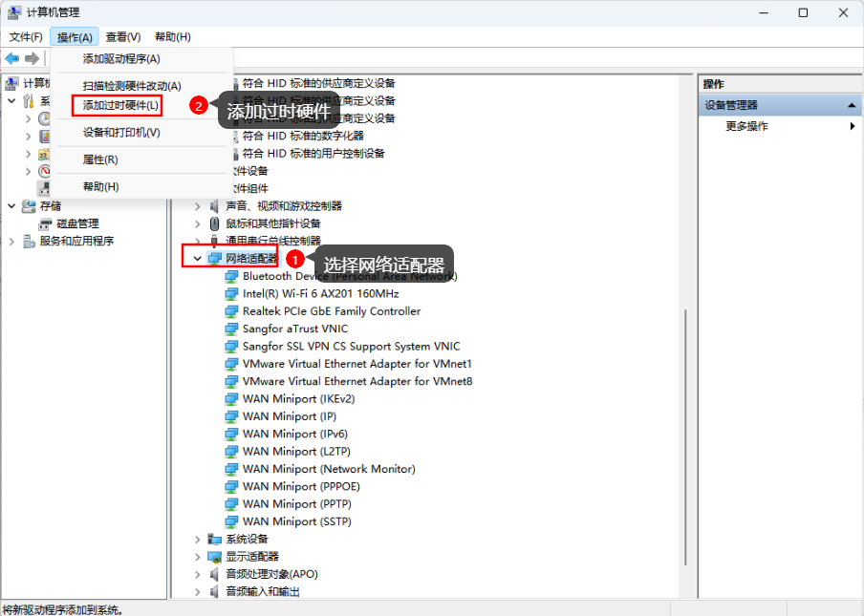This screenshot has height=616, width=864.
Task: Click the VMware VMnet8 adapter icon
Action: (231, 381)
